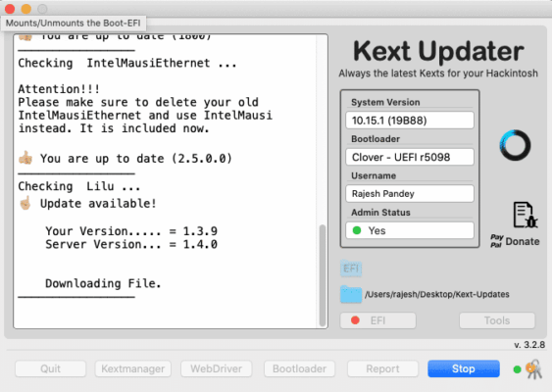552x392 pixels.
Task: Open the WebDriver button
Action: click(216, 368)
